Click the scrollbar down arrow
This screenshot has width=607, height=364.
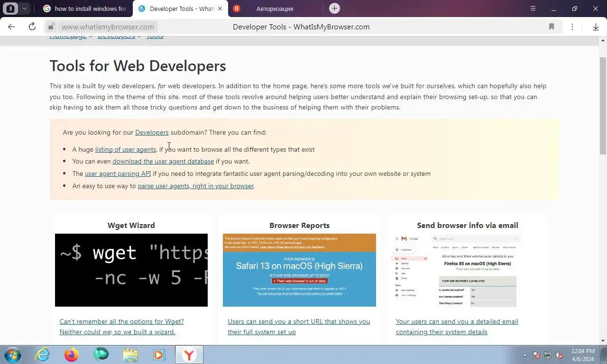603,341
